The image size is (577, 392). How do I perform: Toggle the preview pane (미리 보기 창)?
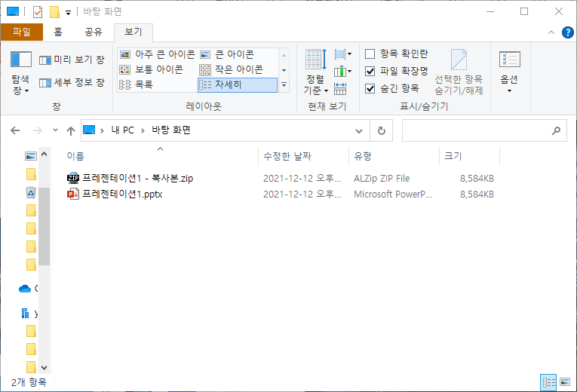(x=72, y=60)
